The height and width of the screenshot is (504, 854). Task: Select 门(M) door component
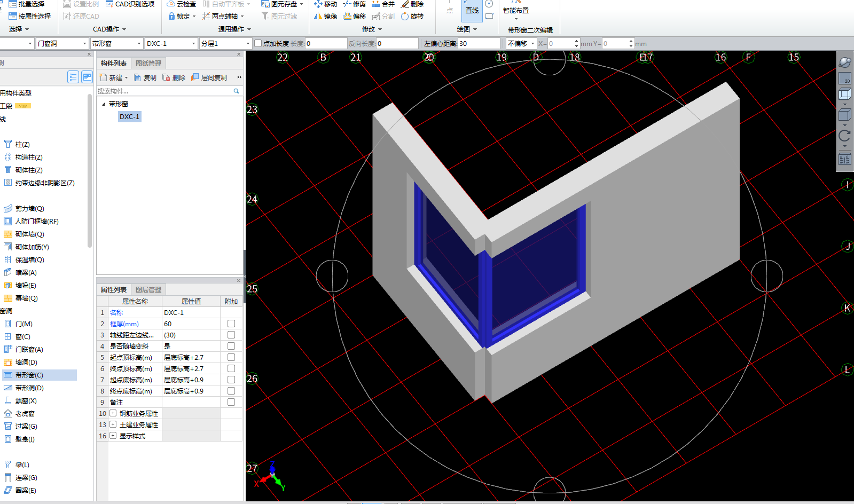[24, 324]
